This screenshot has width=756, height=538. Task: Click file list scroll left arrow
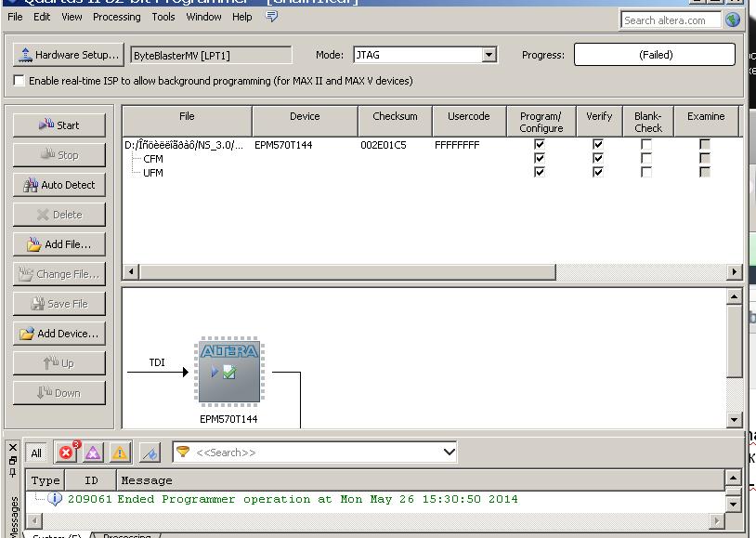[131, 271]
